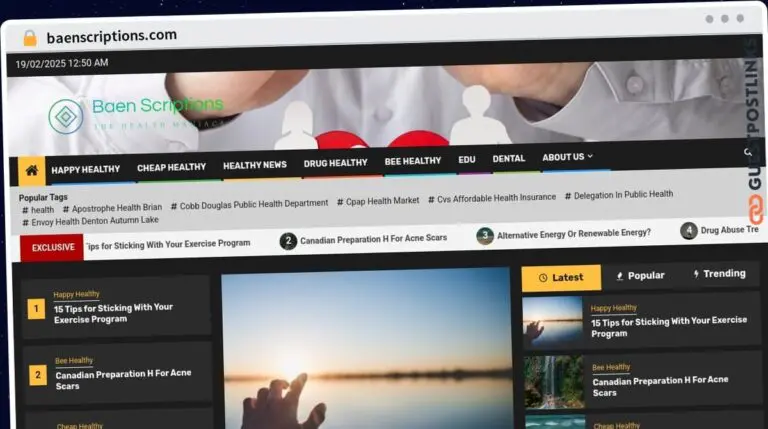Open Cvs Affordable Health Insurance tag
Image resolution: width=768 pixels, height=429 pixels.
492,198
